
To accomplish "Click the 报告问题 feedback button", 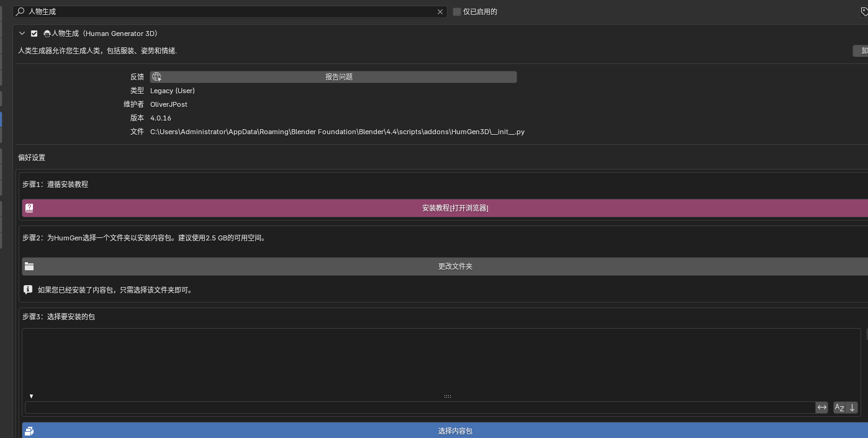I will (333, 77).
